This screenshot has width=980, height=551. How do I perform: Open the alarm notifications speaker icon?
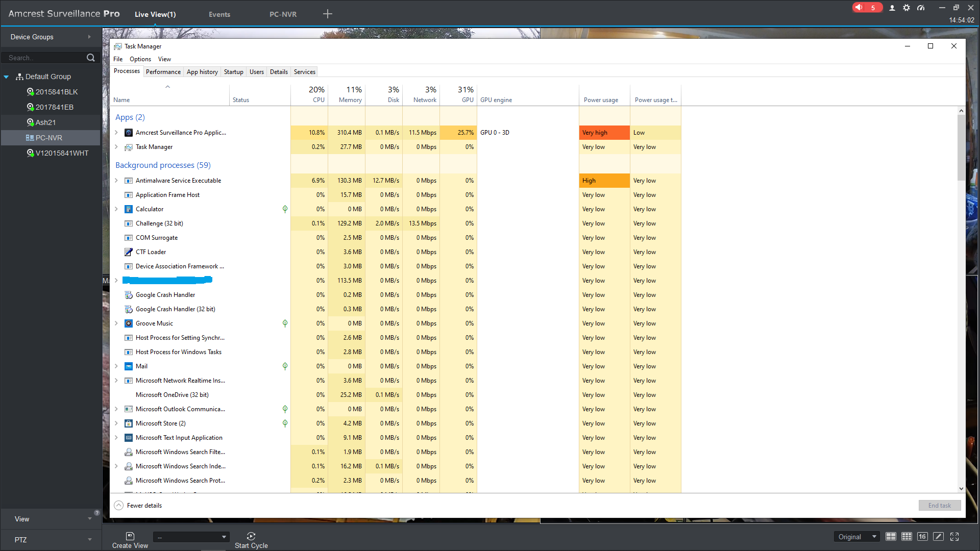pyautogui.click(x=860, y=8)
